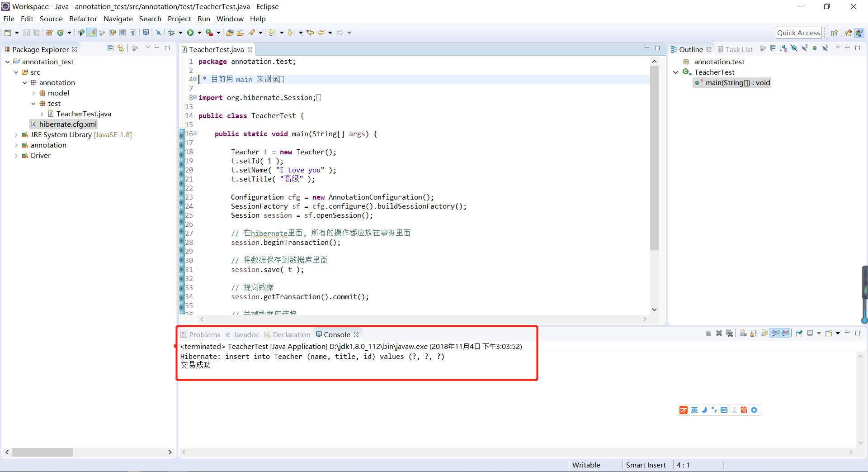Toggle Show Console on Standard Out
The width and height of the screenshot is (868, 472).
pyautogui.click(x=775, y=334)
